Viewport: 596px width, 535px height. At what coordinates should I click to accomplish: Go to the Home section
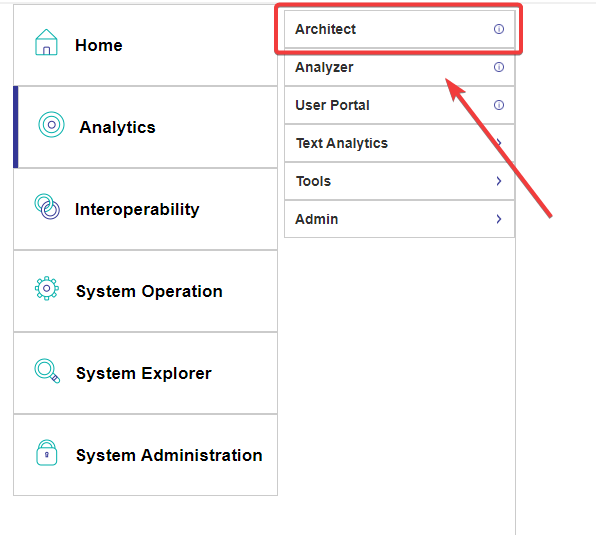(x=146, y=45)
